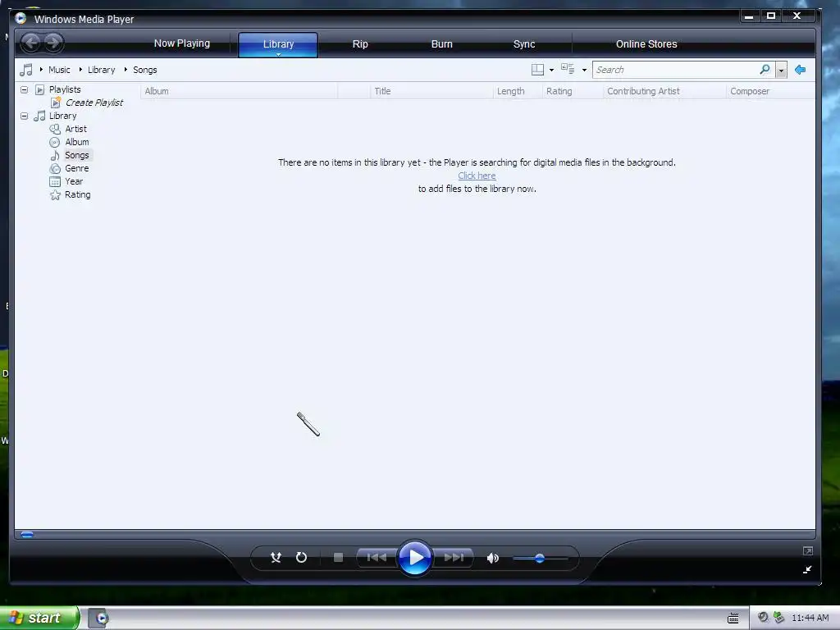The height and width of the screenshot is (630, 840).
Task: Expand the arrow before Library in breadcrumb
Action: click(x=80, y=70)
